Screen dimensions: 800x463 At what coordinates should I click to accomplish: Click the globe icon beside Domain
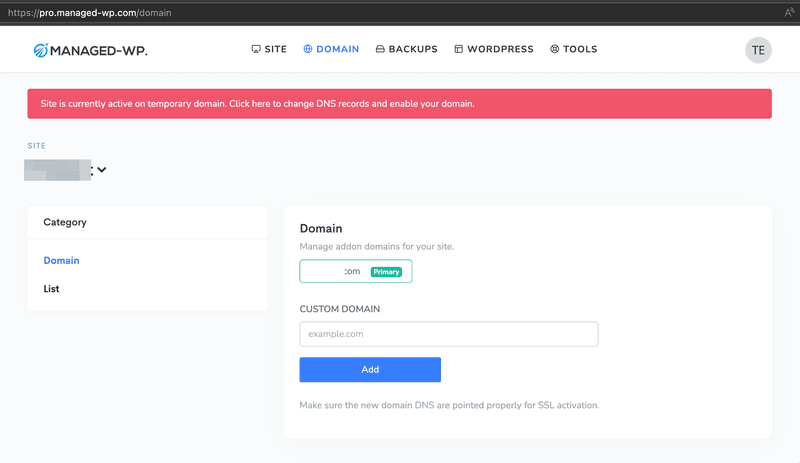pyautogui.click(x=308, y=49)
